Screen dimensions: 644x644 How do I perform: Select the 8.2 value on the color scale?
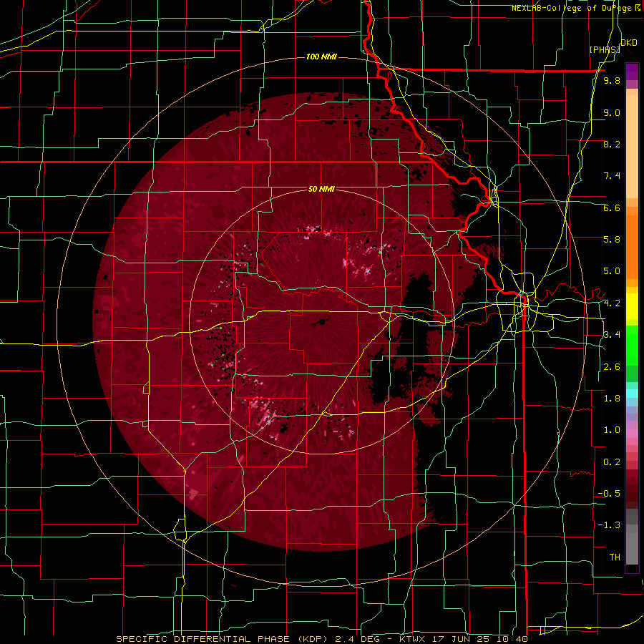(612, 144)
